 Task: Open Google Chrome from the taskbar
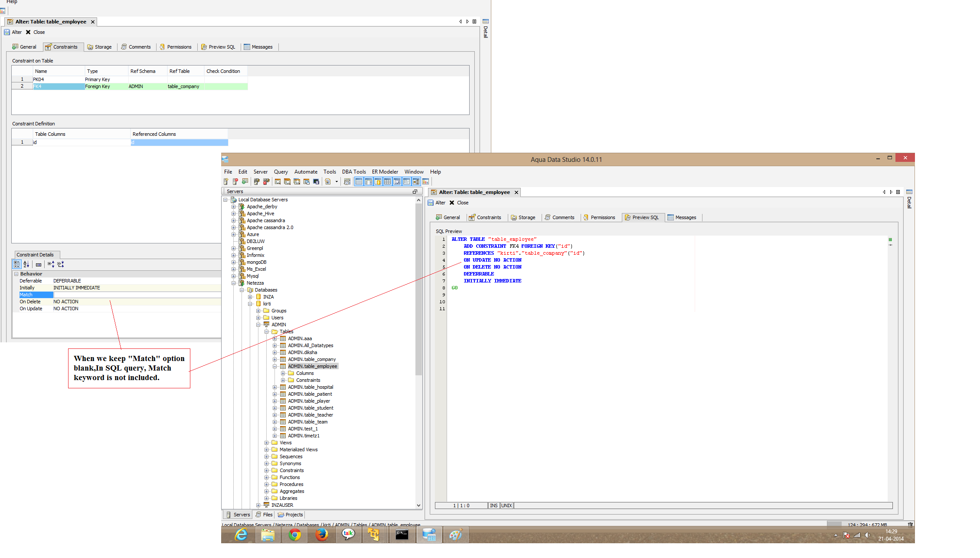[295, 535]
